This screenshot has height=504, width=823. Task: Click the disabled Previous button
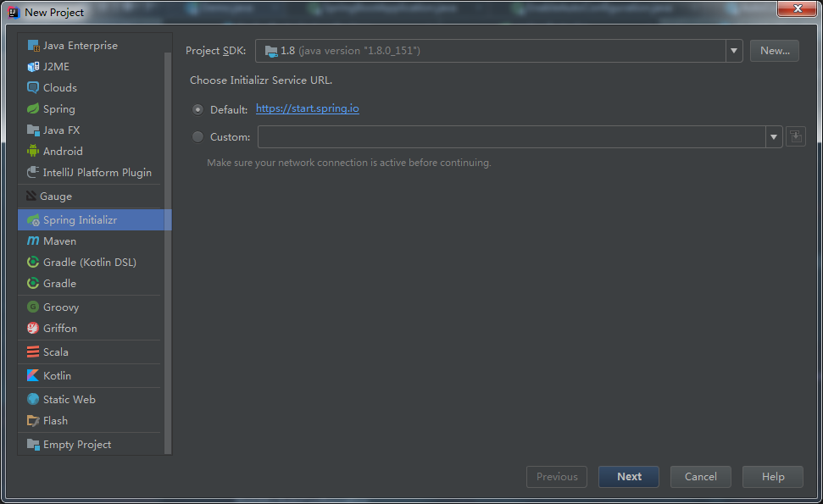(557, 477)
